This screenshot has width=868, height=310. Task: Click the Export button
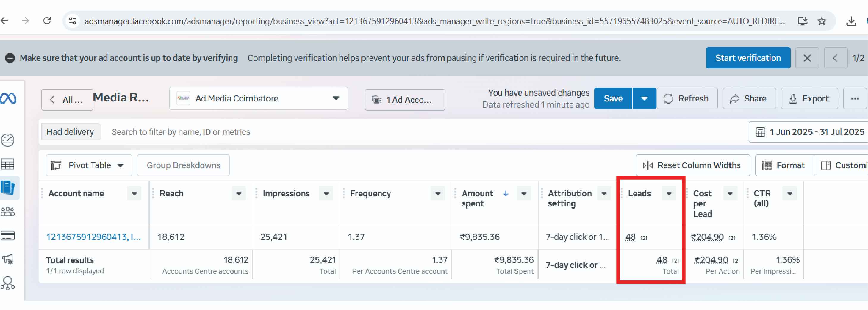coord(809,98)
